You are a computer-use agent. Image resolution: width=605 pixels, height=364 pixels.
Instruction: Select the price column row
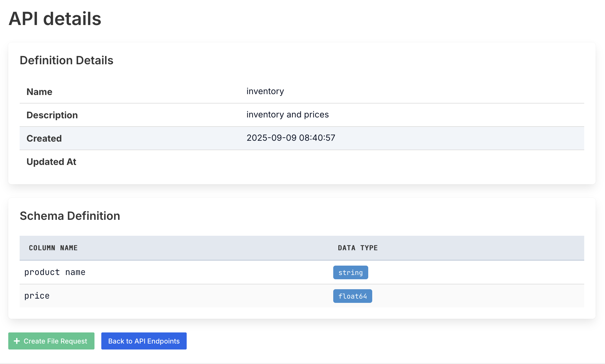tap(37, 296)
